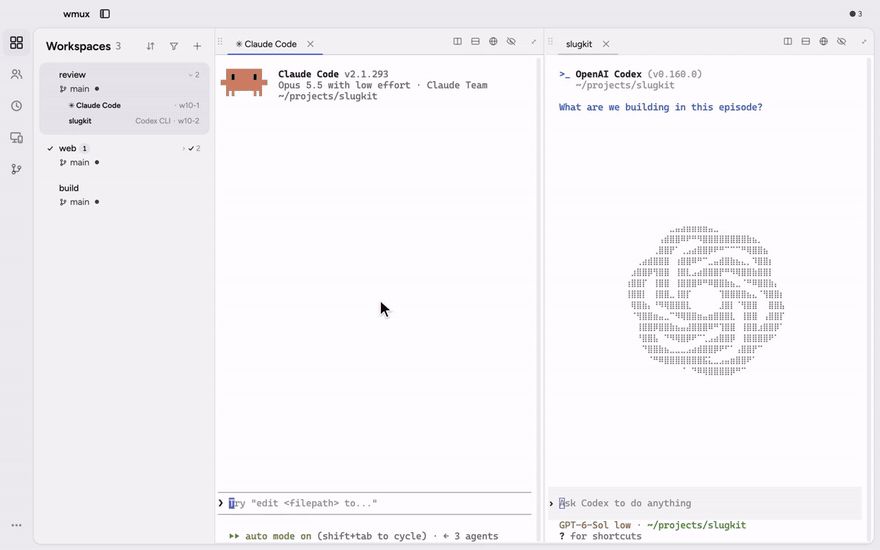Focus the Claude Code prompt input
This screenshot has height=550, width=880.
pos(374,503)
